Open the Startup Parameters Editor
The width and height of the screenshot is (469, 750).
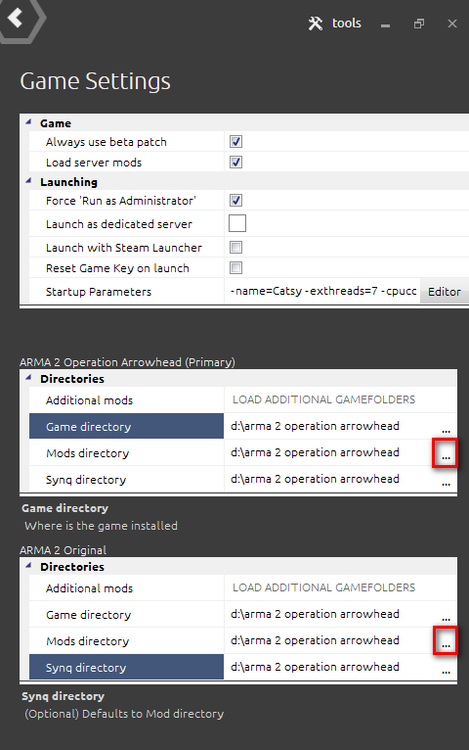[x=444, y=292]
